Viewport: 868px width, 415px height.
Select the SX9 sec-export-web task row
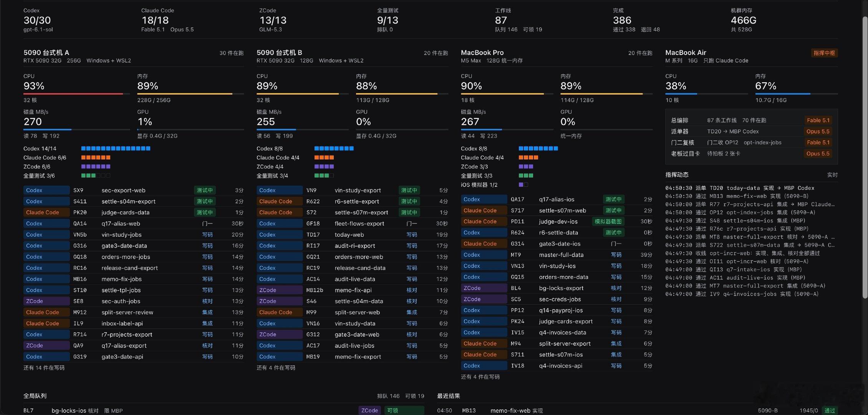(x=133, y=190)
